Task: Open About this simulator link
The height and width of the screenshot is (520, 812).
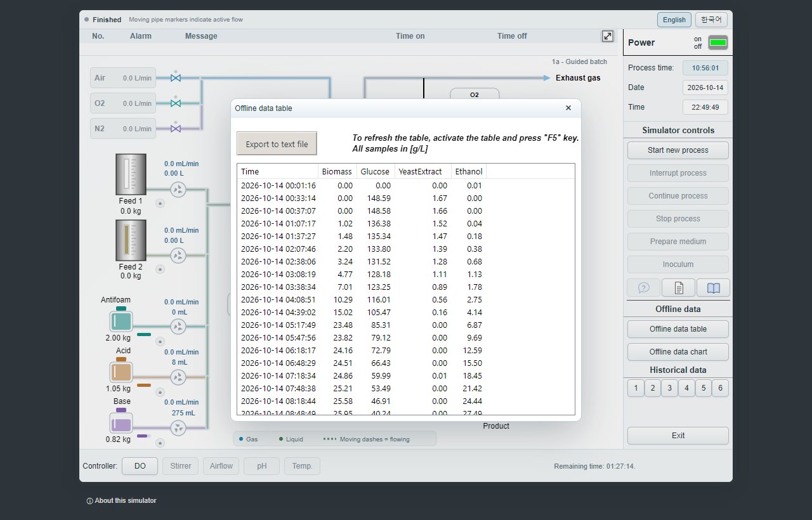Action: tap(121, 500)
